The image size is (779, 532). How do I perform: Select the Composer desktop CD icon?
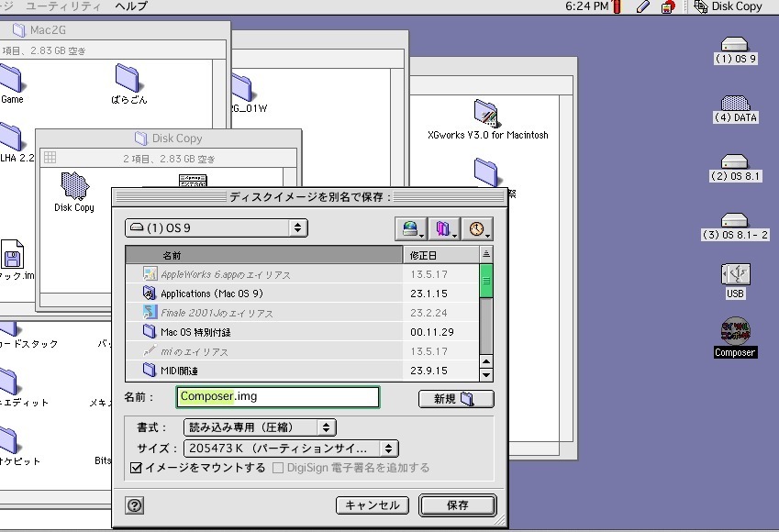(735, 338)
